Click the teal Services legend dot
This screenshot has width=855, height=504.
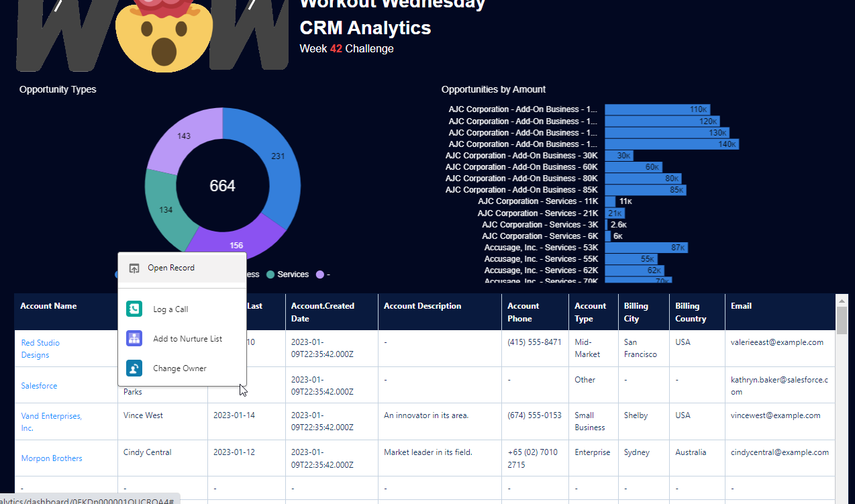coord(270,274)
